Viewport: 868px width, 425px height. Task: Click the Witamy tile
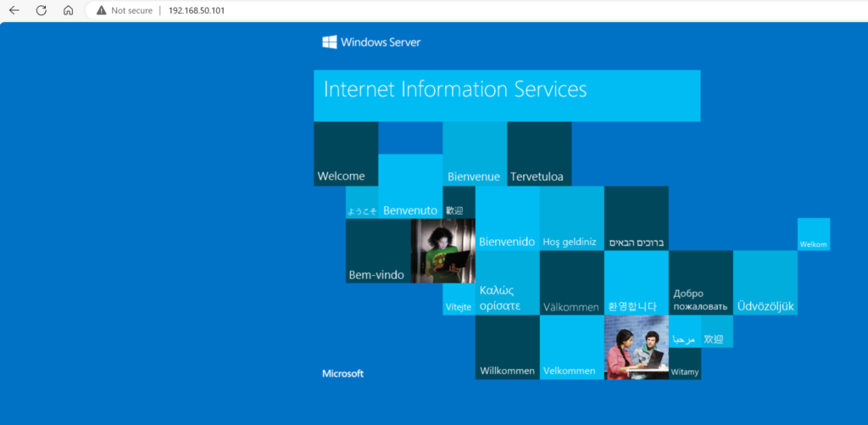coord(685,363)
